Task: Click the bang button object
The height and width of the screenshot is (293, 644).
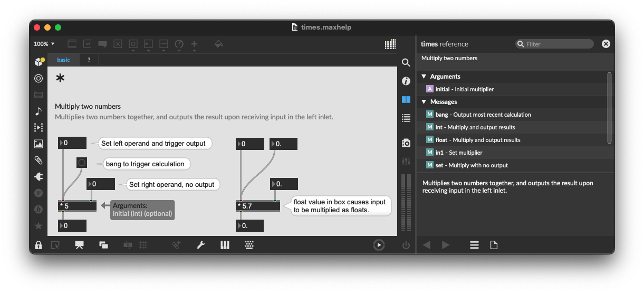Action: [81, 163]
